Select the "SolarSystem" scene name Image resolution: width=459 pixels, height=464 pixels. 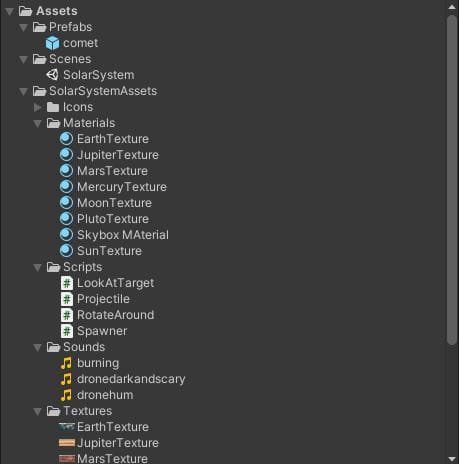tap(99, 75)
